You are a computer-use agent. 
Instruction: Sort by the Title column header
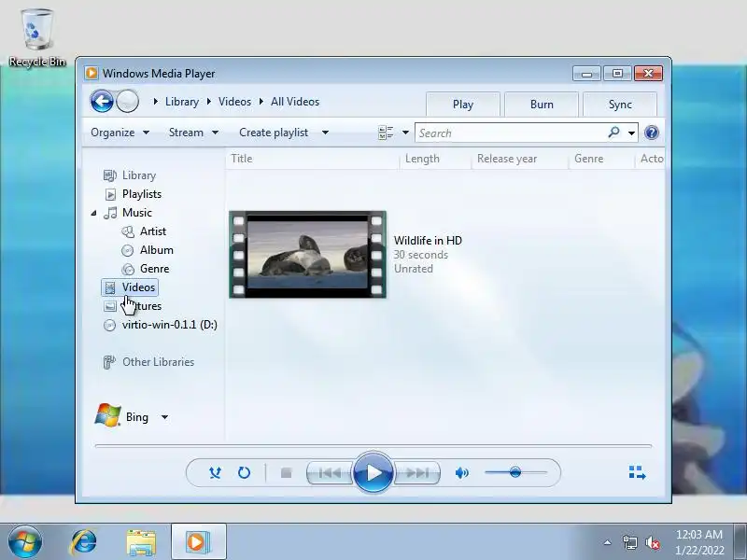[x=313, y=159]
